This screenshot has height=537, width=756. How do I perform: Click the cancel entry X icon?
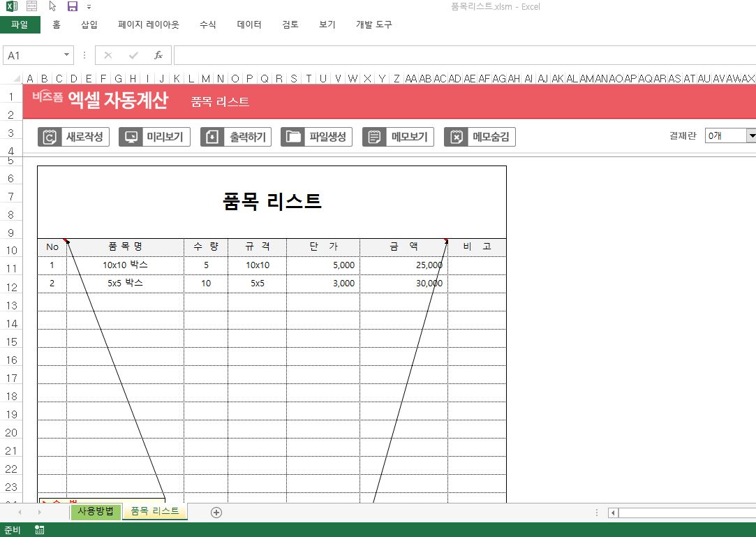[x=108, y=55]
